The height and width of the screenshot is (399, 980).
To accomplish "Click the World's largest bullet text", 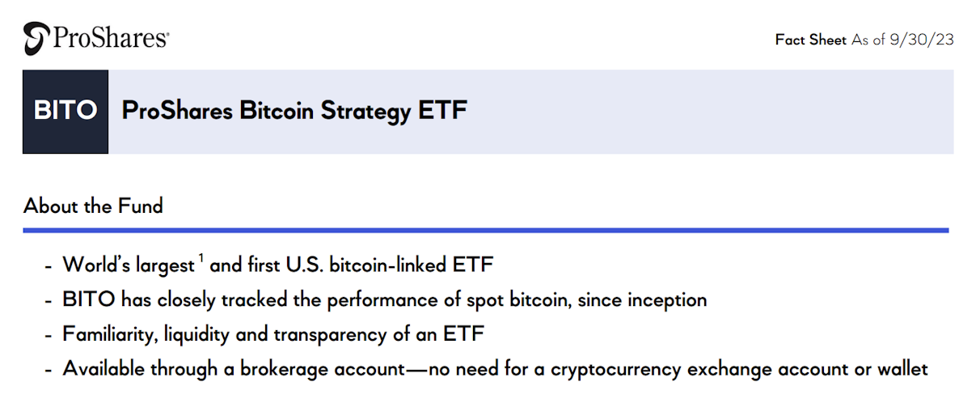I will [129, 265].
